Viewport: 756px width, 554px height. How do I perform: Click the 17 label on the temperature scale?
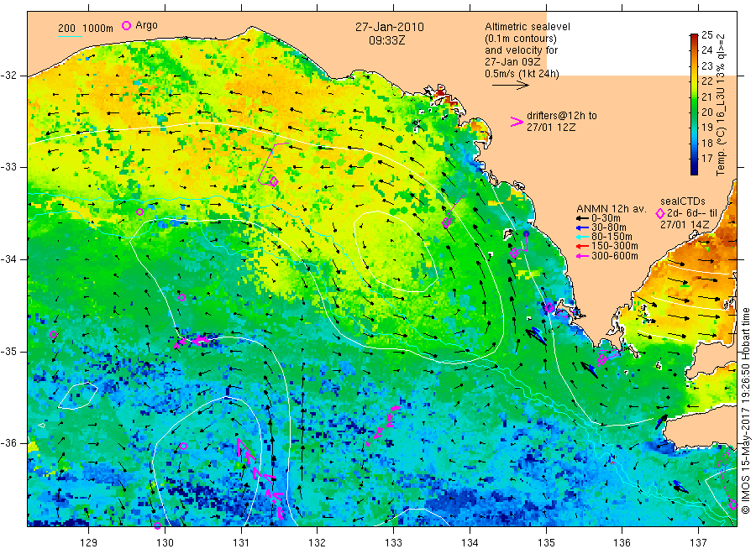706,158
